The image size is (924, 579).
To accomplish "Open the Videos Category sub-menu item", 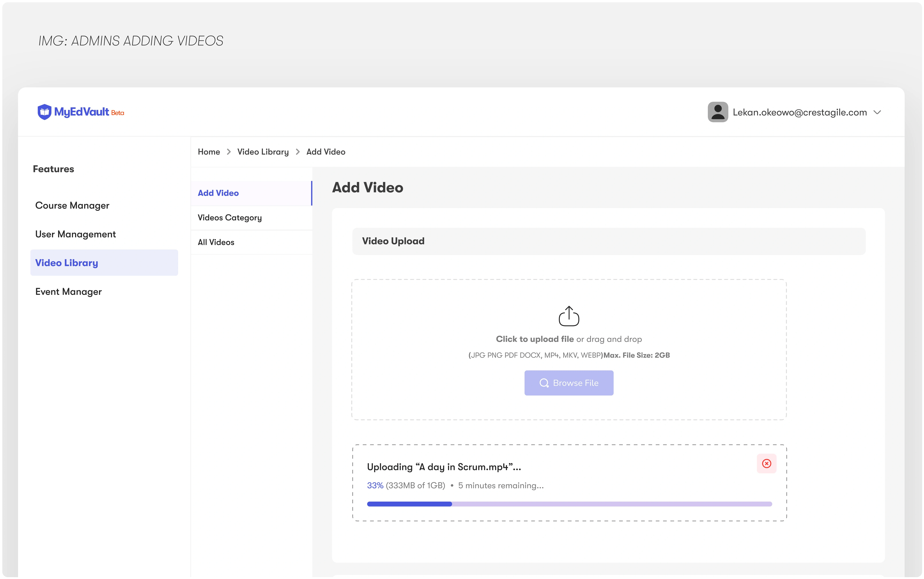I will click(252, 218).
